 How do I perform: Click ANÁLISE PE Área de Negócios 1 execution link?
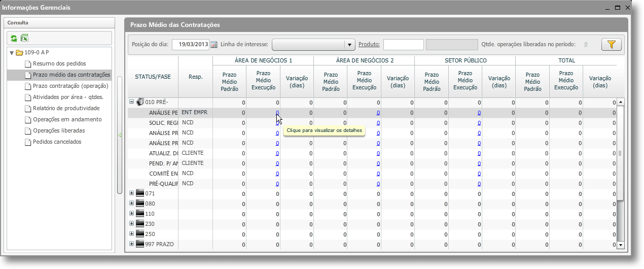[x=277, y=113]
